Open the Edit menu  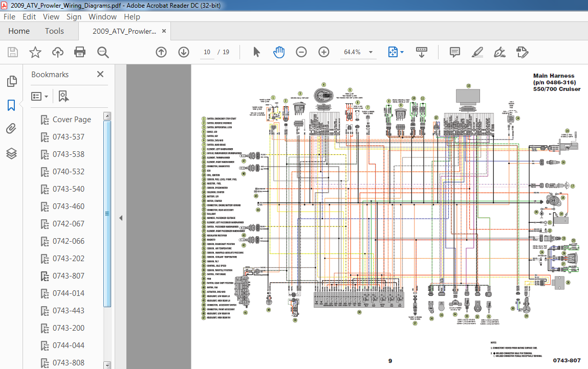(x=29, y=17)
